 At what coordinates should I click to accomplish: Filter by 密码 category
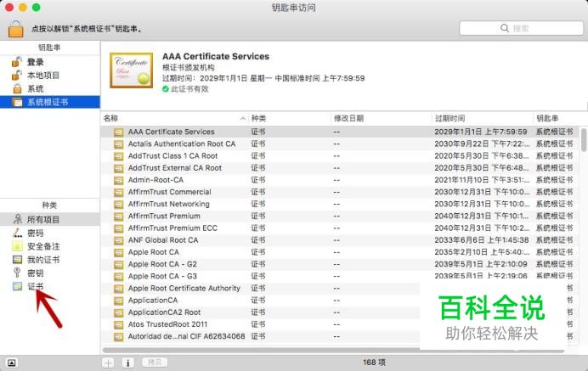50,233
